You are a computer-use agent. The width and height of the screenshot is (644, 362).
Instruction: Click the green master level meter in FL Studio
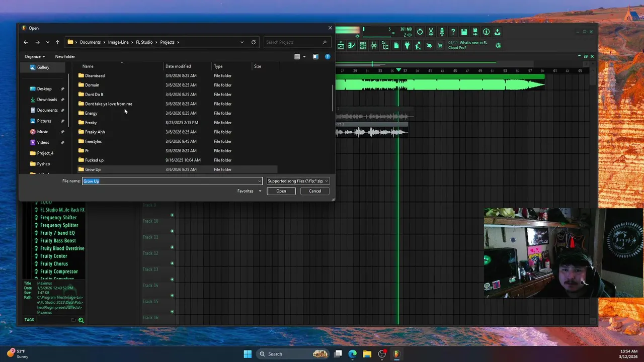[x=348, y=30]
